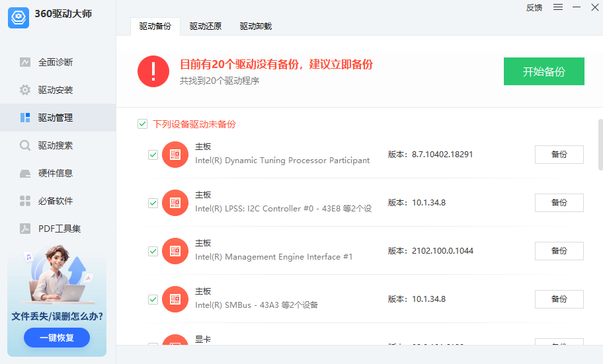
Task: Click the green 开始备份 button
Action: pos(543,71)
